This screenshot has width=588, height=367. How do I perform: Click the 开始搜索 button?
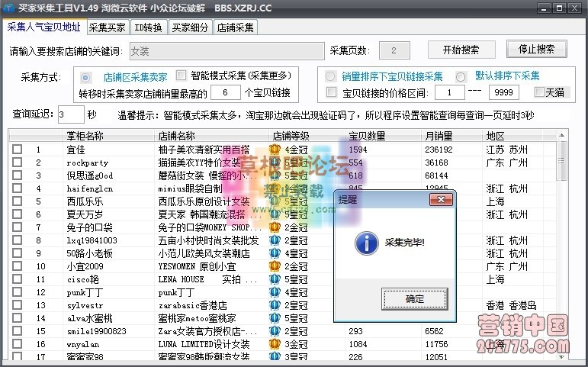click(461, 50)
